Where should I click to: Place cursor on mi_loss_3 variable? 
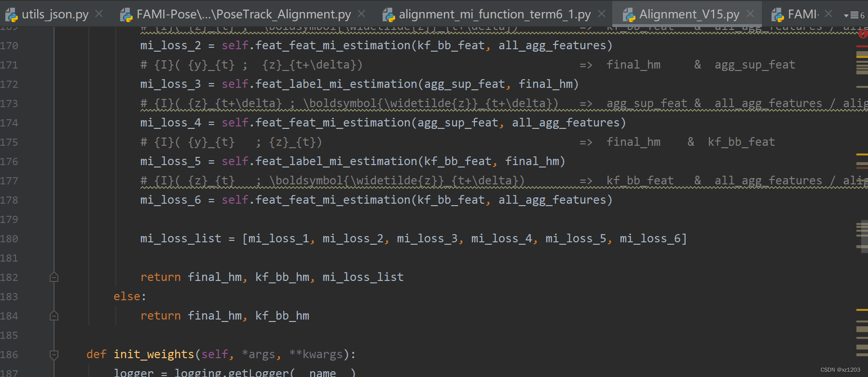pyautogui.click(x=171, y=84)
